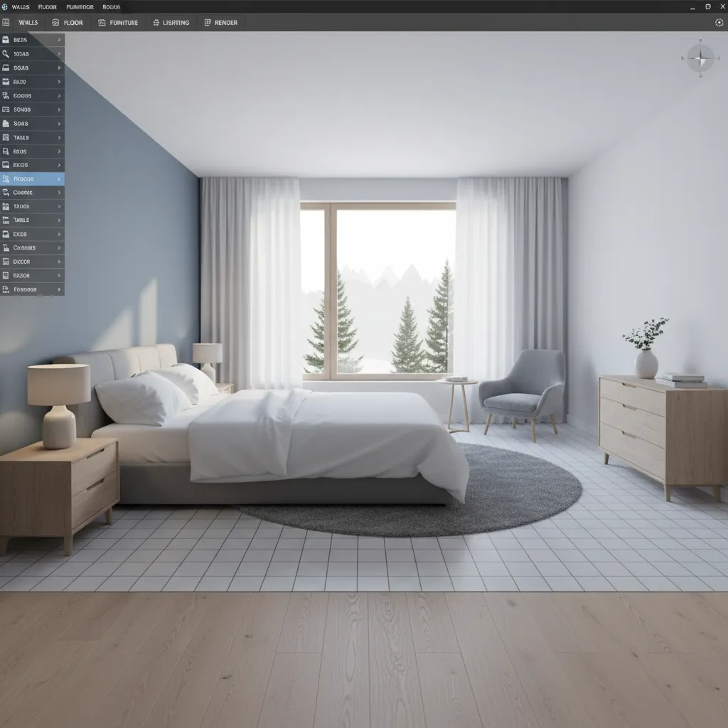728x728 pixels.
Task: Click the compass orientation widget
Action: coord(700,57)
